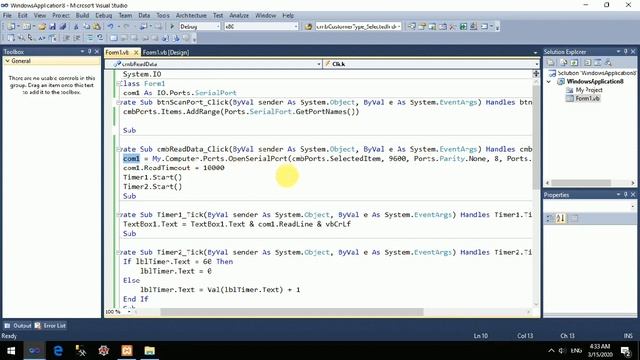640x360 pixels.
Task: Click the New Project toolbar icon
Action: tap(11, 27)
